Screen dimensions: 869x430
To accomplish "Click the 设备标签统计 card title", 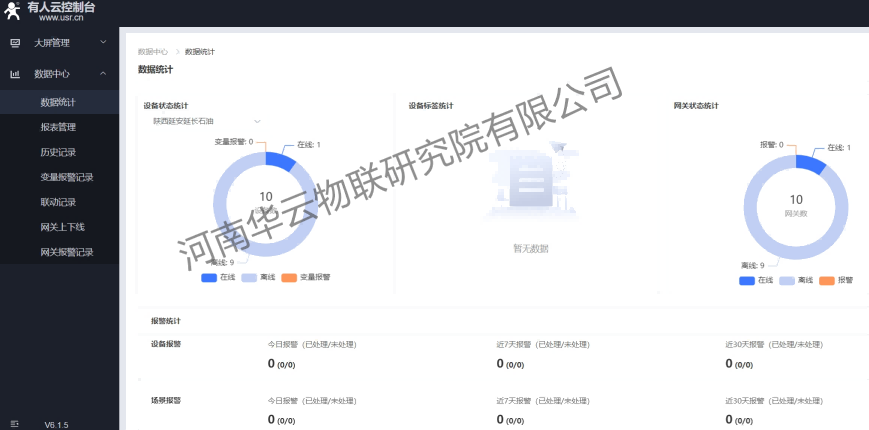I will [x=431, y=106].
